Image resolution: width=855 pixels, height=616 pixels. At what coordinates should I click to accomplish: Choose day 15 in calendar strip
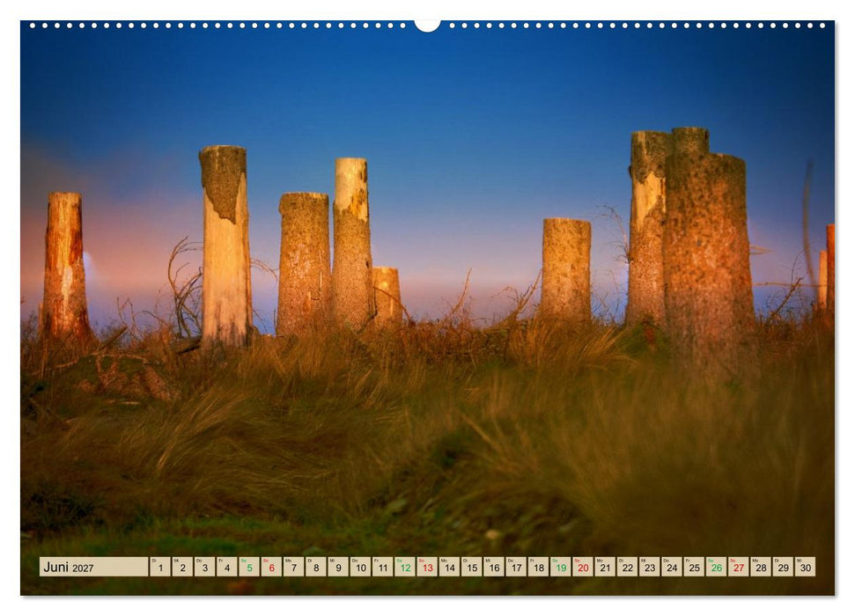click(472, 567)
